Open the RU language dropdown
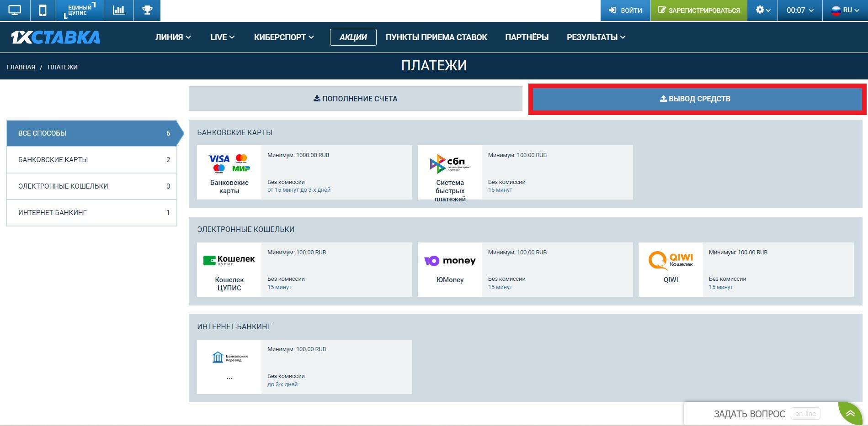Viewport: 868px width, 426px height. pyautogui.click(x=845, y=10)
